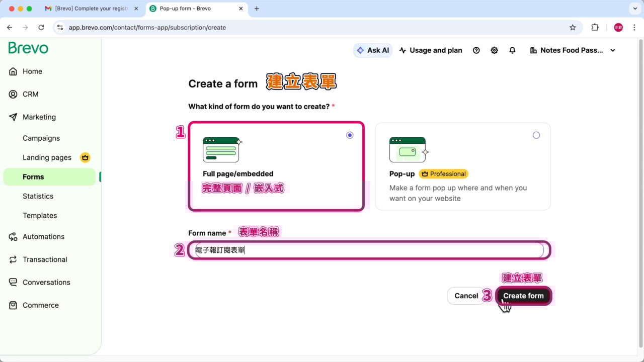Open Automations in the sidebar
The height and width of the screenshot is (362, 644).
click(x=43, y=237)
